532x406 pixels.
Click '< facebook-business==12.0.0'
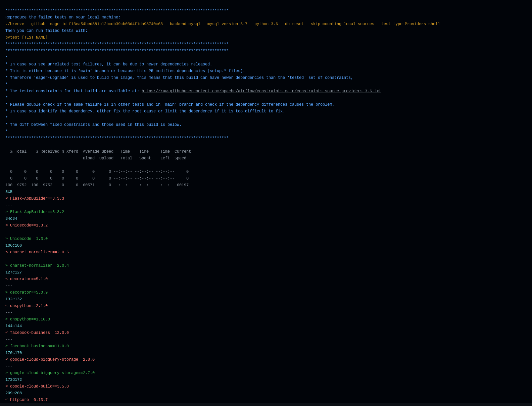(x=37, y=333)
